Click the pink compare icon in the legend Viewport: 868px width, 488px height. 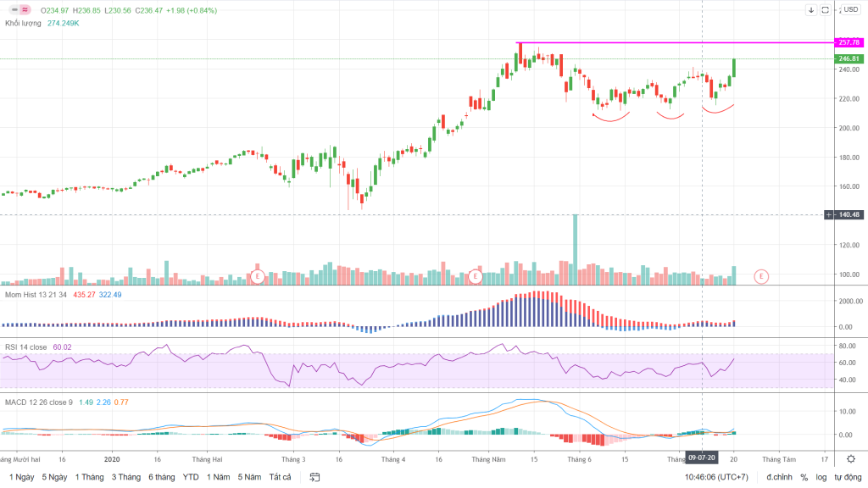point(25,10)
